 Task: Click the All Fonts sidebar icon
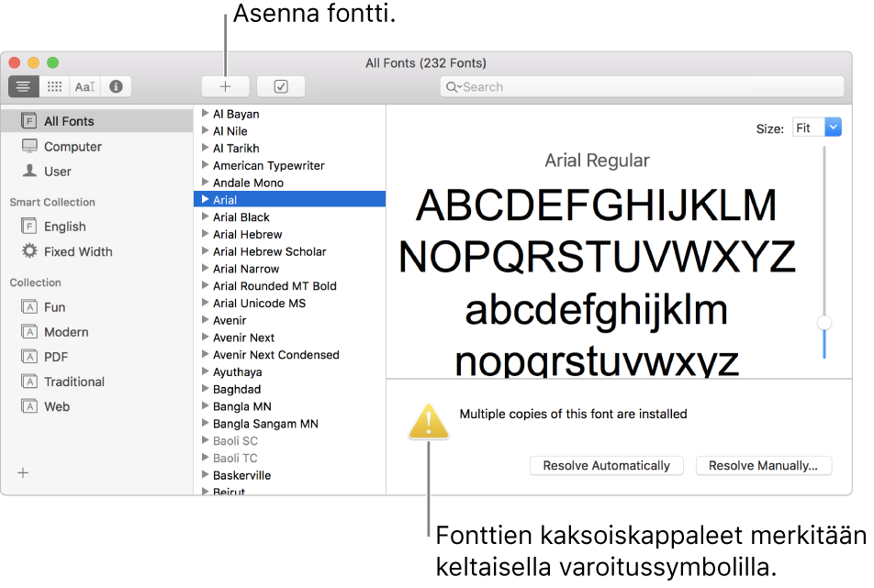(x=29, y=121)
